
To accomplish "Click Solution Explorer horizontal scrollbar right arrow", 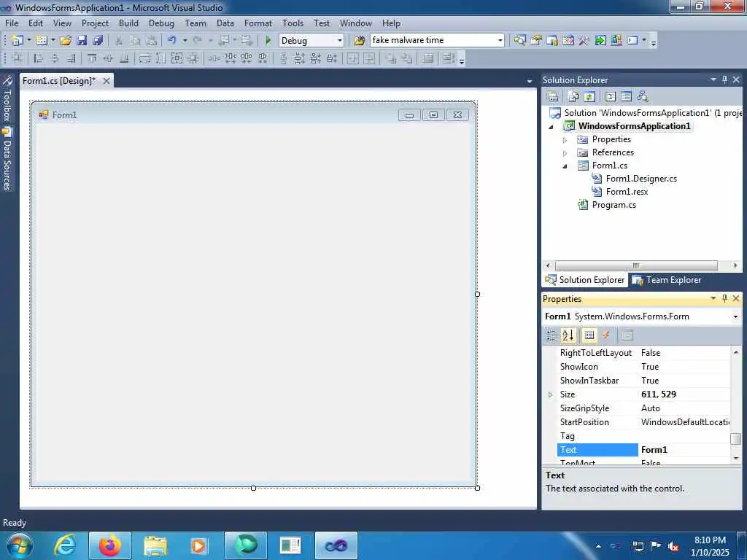I will tap(735, 265).
